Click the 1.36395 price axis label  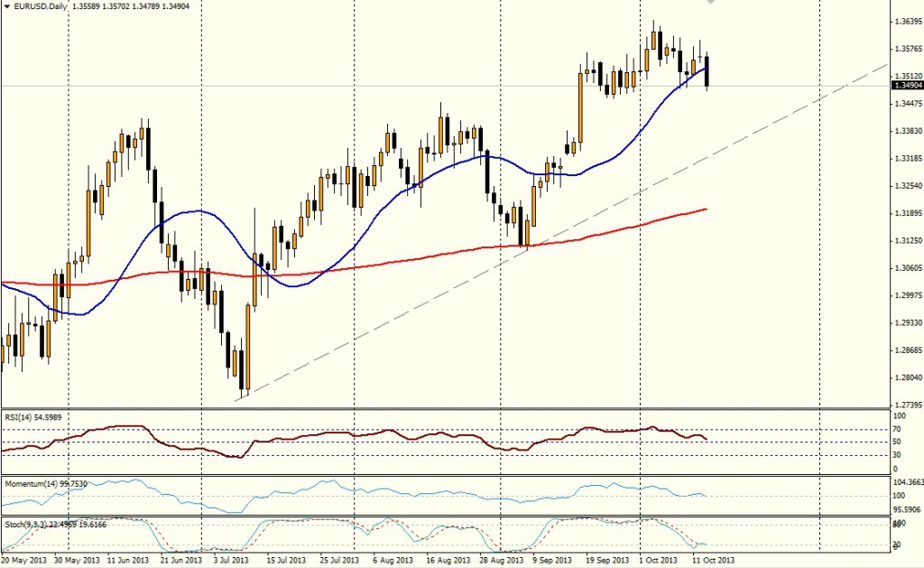(x=906, y=21)
